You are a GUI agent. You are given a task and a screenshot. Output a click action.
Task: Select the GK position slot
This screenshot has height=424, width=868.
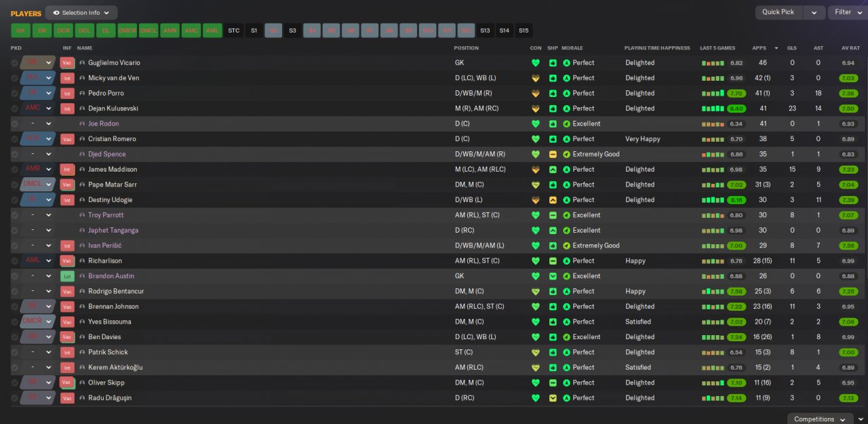point(21,31)
